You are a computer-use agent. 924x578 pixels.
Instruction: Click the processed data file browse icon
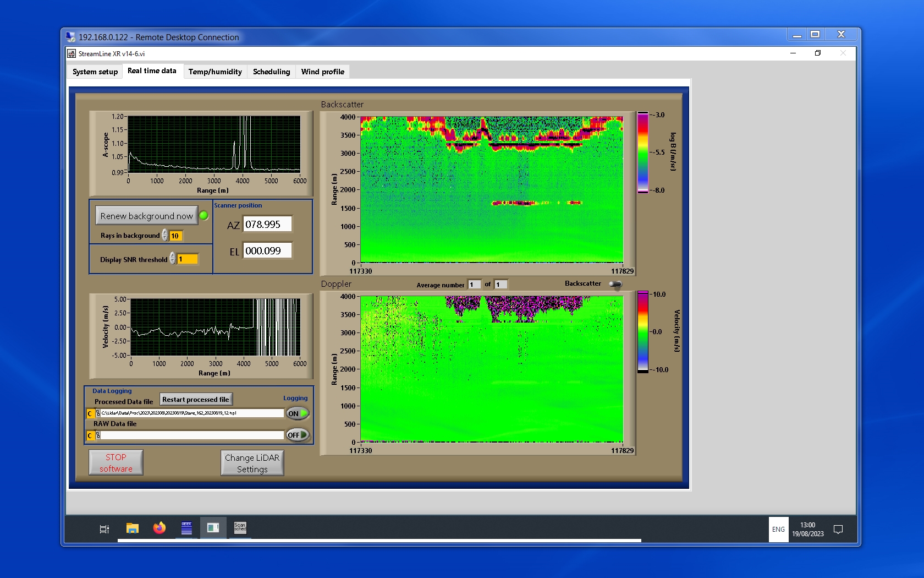click(97, 413)
